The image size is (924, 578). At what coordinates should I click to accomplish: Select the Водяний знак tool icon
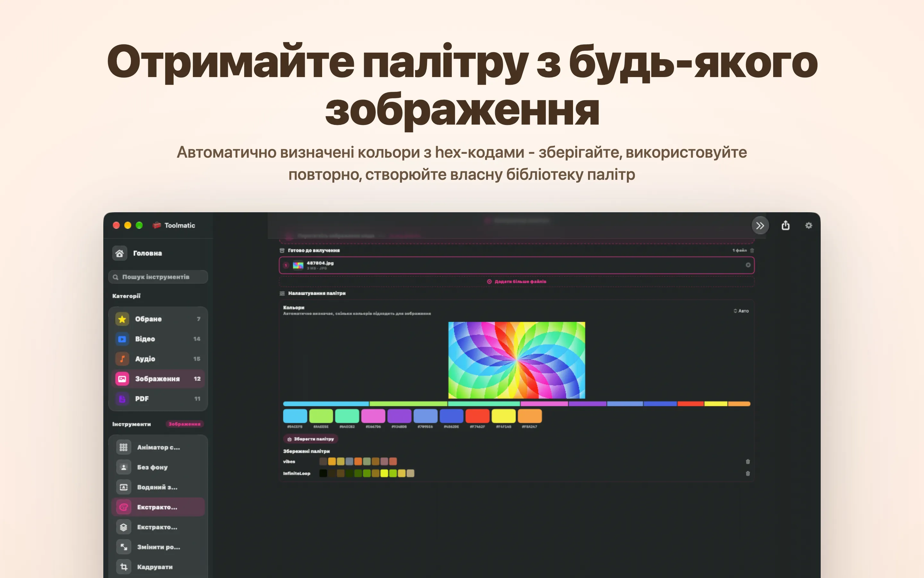point(124,487)
